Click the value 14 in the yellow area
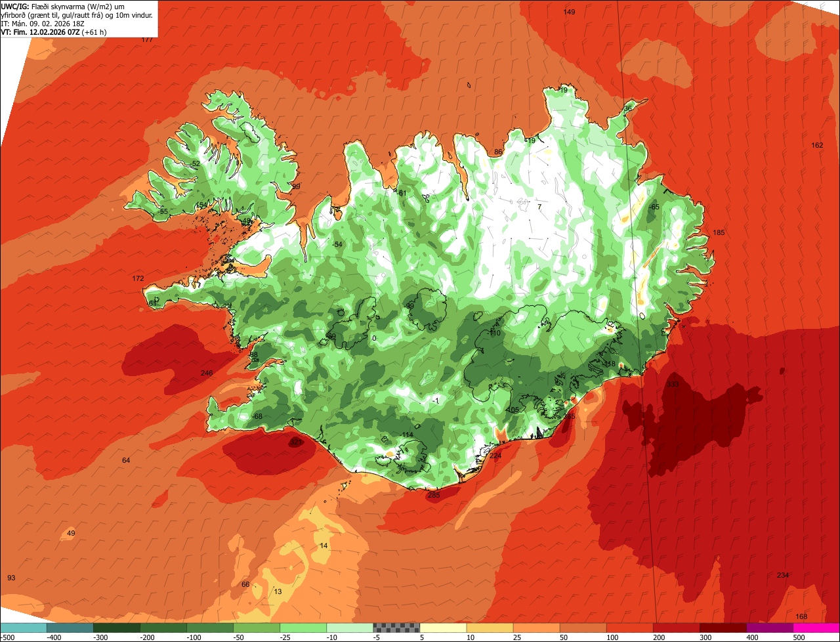840x642 pixels. click(x=324, y=546)
